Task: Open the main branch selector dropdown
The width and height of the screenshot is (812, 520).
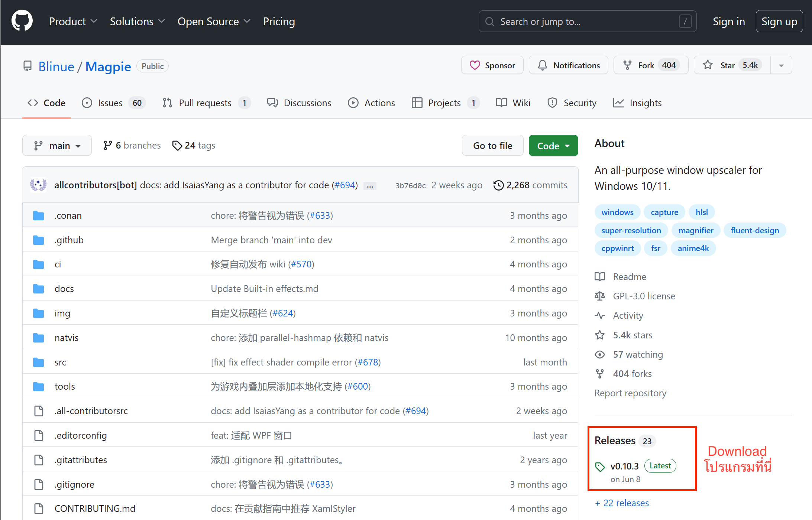Action: coord(57,145)
